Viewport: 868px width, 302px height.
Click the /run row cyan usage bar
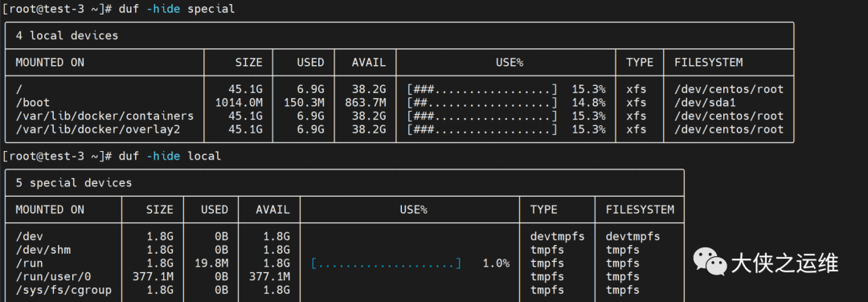click(386, 263)
